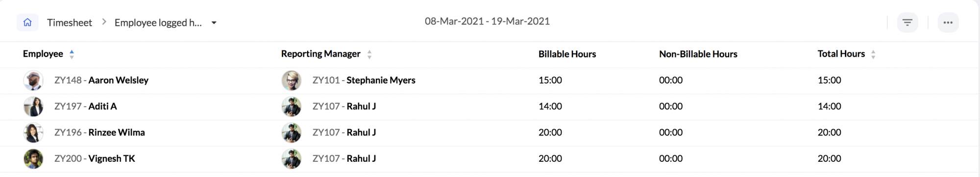980x177 pixels.
Task: Open employee ZY197 - Aditi A
Action: (x=86, y=106)
